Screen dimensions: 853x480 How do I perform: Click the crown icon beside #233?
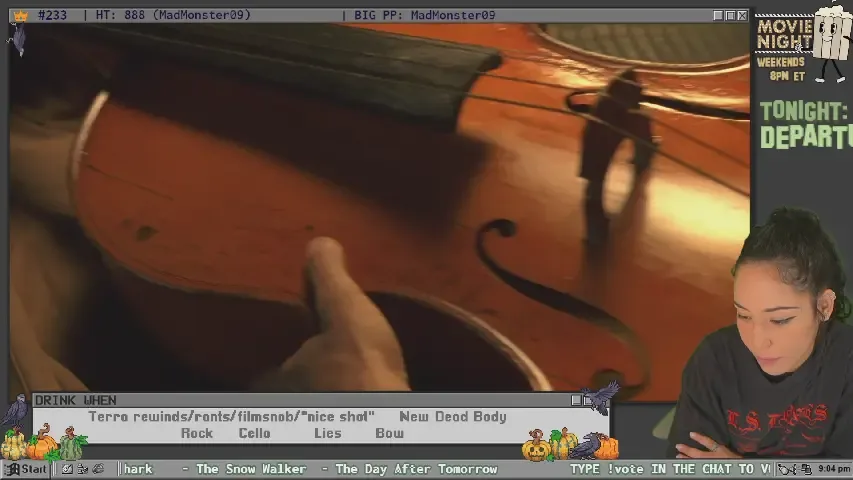(x=19, y=15)
